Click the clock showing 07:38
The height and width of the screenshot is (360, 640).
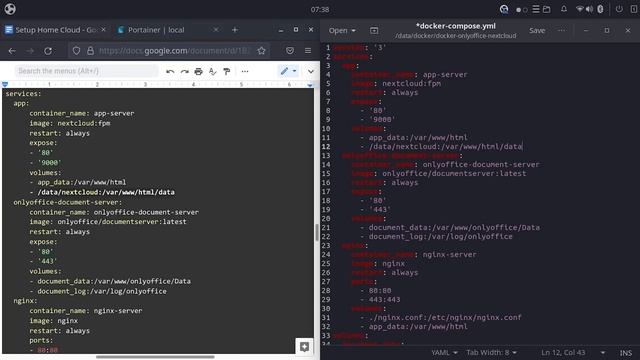coord(320,9)
